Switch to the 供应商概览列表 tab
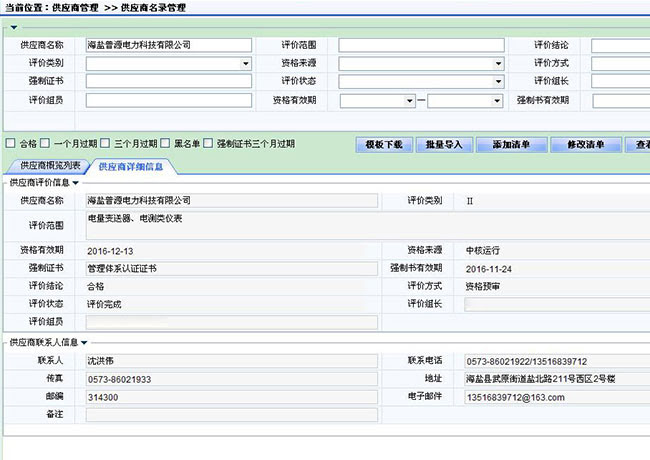Screen dimensions: 650x460 [x=47, y=165]
